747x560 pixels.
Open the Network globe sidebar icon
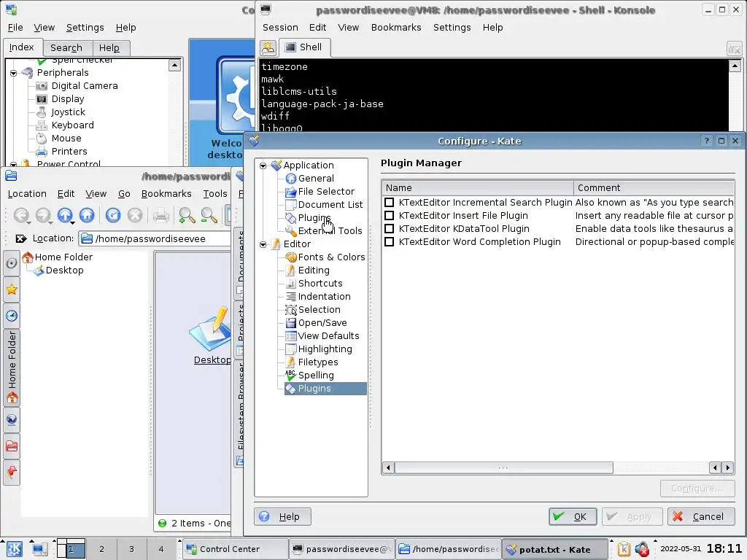pos(12,419)
